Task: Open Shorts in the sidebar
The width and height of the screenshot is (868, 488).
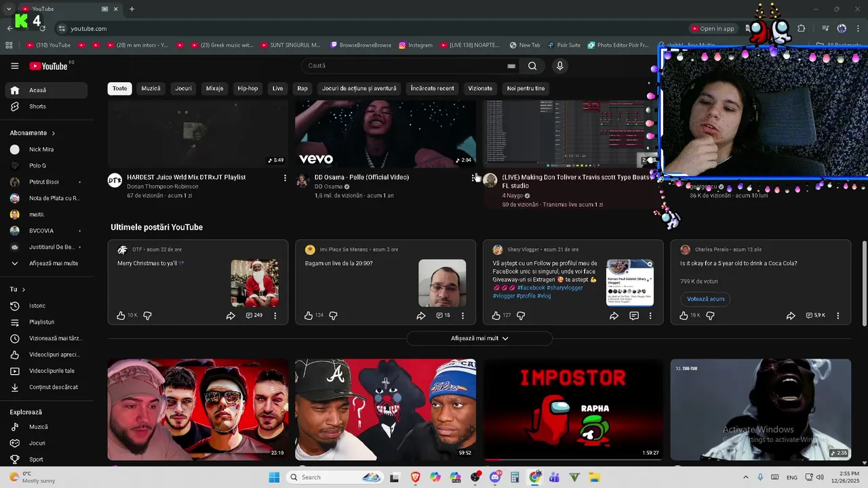Action: pyautogui.click(x=46, y=106)
